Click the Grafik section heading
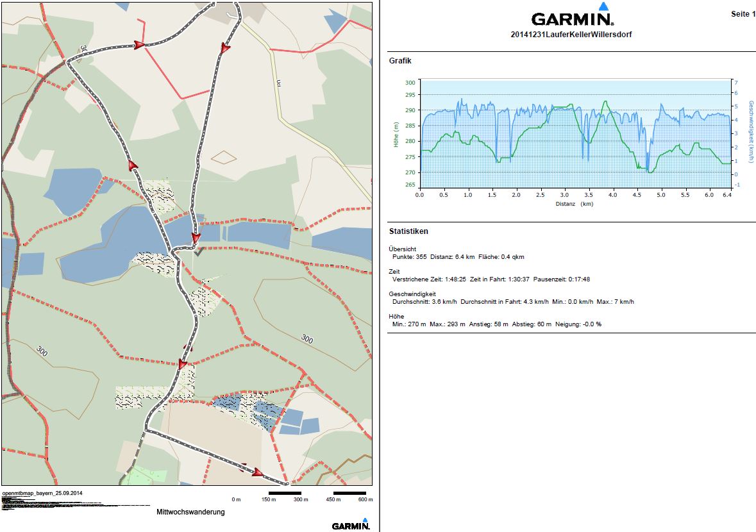The height and width of the screenshot is (532, 756). pos(400,61)
